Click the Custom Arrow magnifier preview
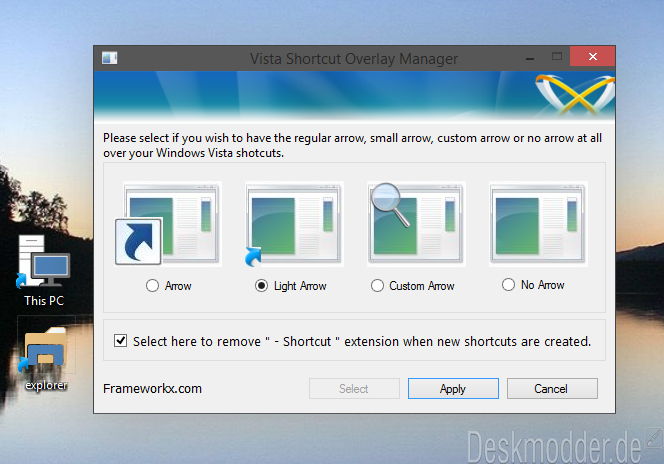664x464 pixels. coord(415,224)
